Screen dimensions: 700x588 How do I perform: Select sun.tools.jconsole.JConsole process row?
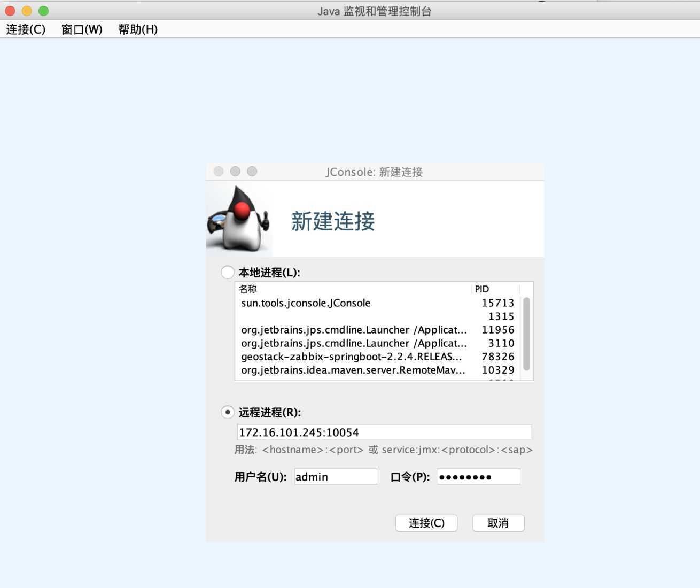(377, 303)
